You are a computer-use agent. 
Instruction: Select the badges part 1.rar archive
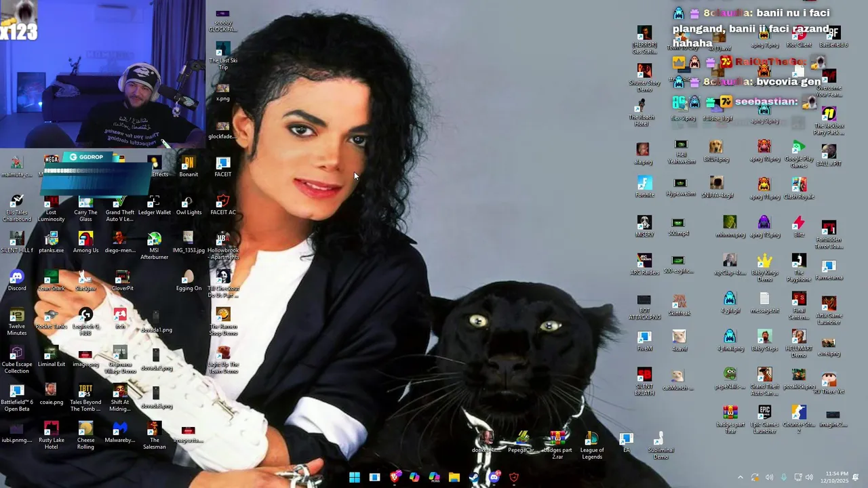pos(730,420)
